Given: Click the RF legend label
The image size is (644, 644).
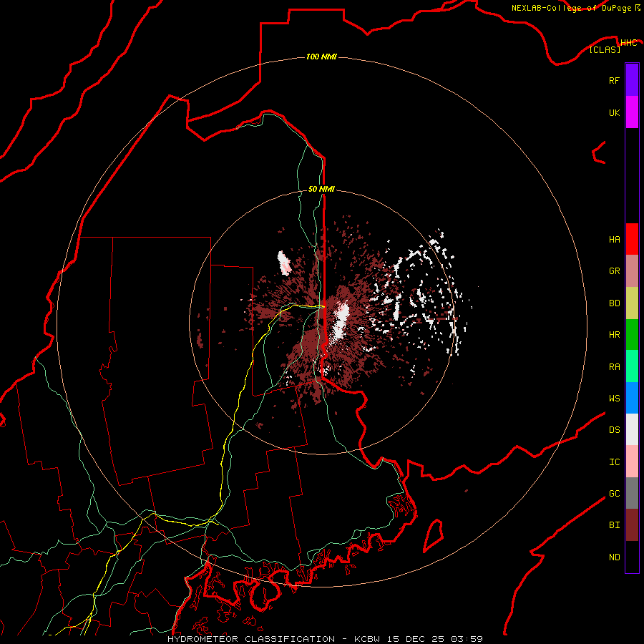Looking at the screenshot, I should (614, 81).
